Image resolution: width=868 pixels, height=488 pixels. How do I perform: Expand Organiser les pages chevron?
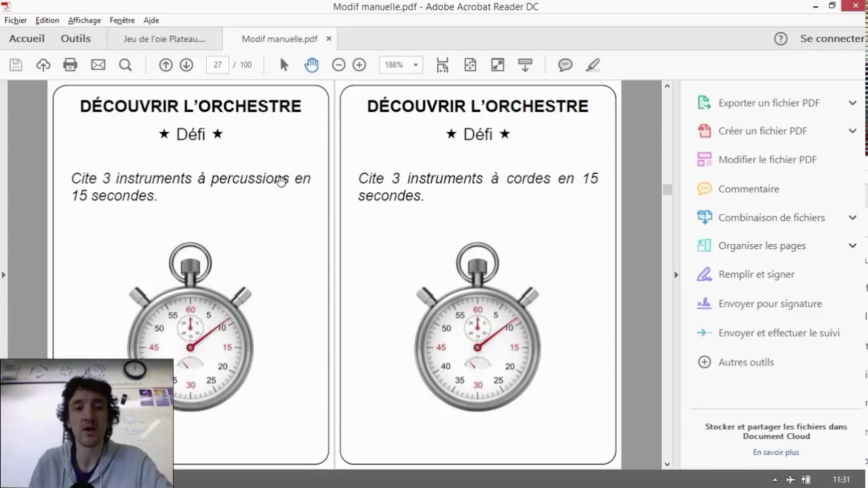tap(852, 245)
